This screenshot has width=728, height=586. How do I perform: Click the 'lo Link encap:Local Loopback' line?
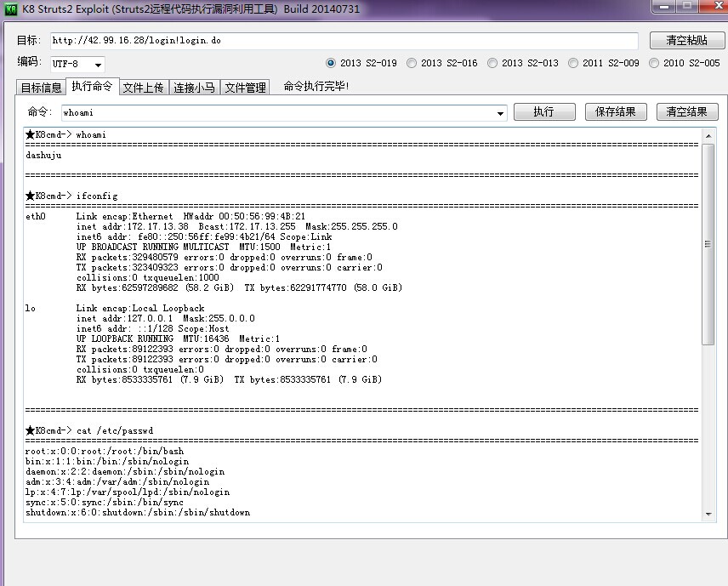tap(115, 309)
